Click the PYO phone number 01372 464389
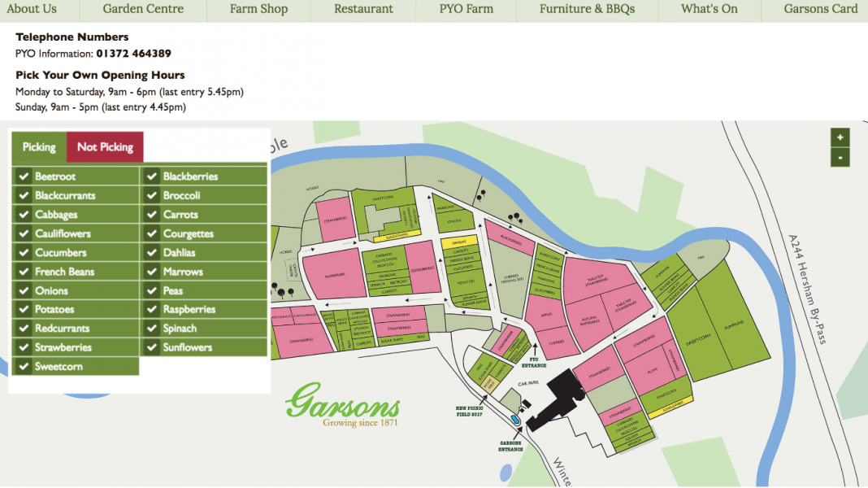The width and height of the screenshot is (868, 488). [x=133, y=54]
